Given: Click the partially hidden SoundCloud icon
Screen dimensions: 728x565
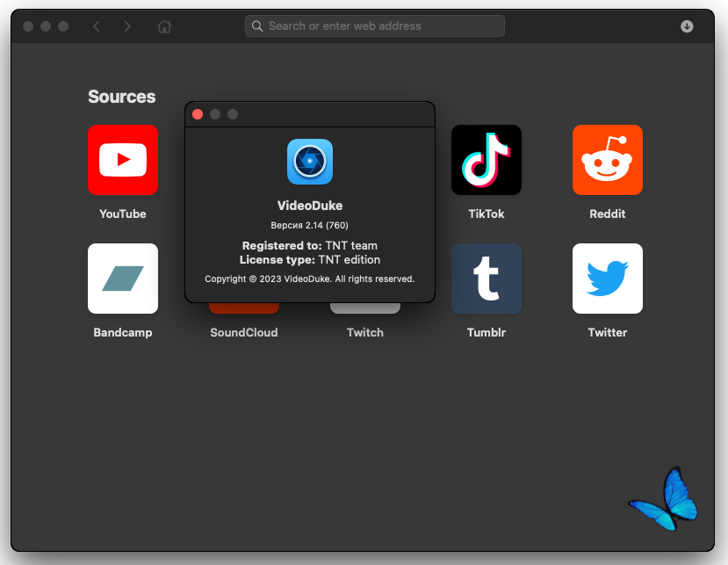Looking at the screenshot, I should [244, 308].
